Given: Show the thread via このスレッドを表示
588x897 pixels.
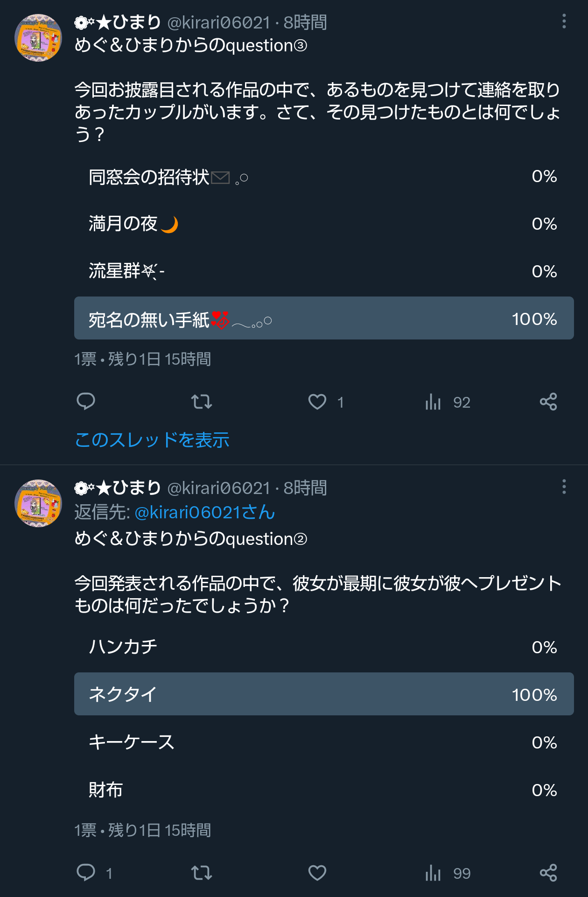Looking at the screenshot, I should click(x=152, y=439).
